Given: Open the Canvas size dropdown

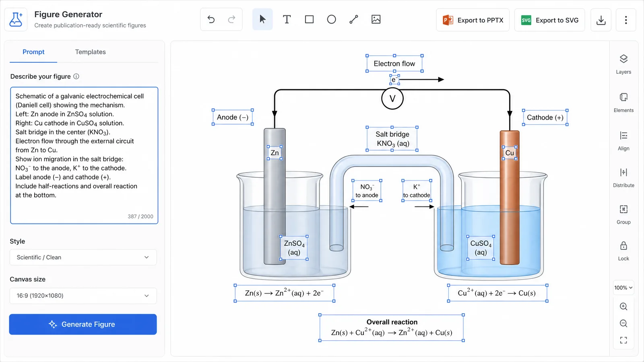Looking at the screenshot, I should coord(83,296).
